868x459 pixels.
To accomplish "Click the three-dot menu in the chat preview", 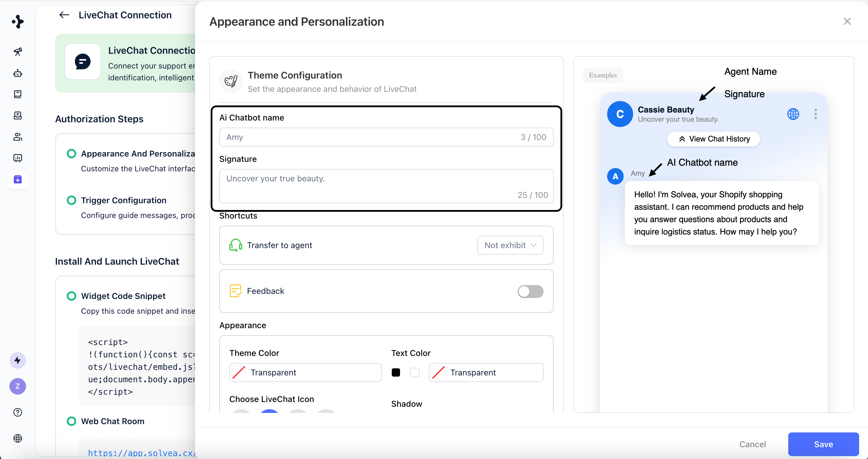I will (x=815, y=114).
